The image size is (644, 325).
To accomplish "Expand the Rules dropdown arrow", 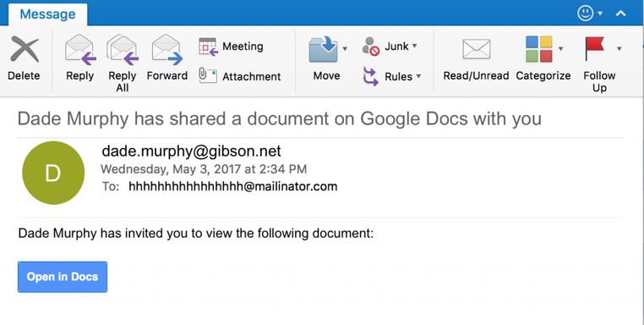I will 418,76.
